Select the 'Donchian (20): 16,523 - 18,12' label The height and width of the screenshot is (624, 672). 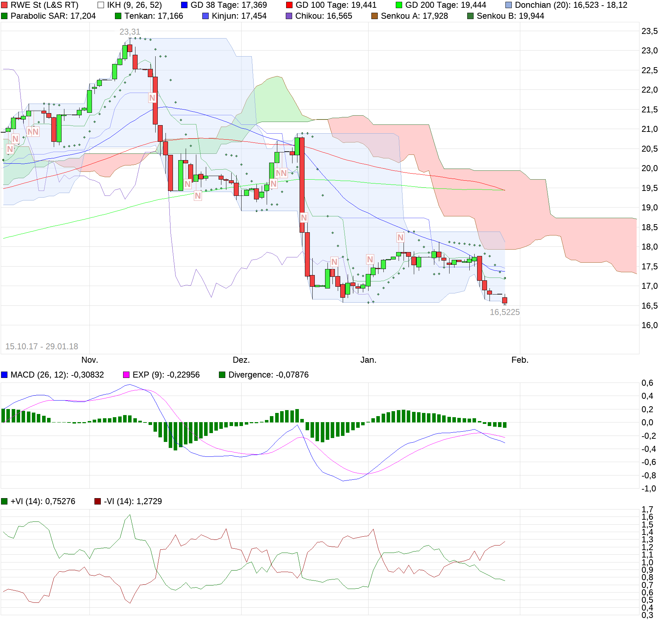click(x=571, y=5)
